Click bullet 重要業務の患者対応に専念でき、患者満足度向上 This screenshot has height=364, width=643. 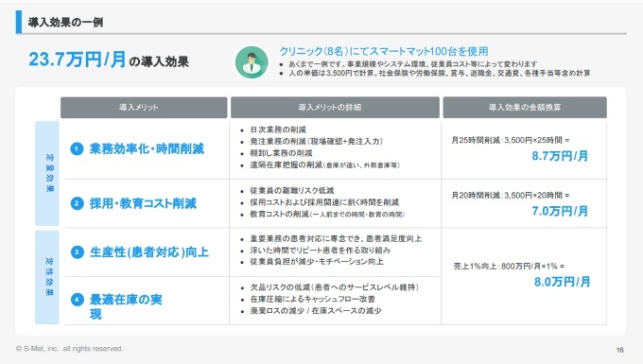point(336,238)
